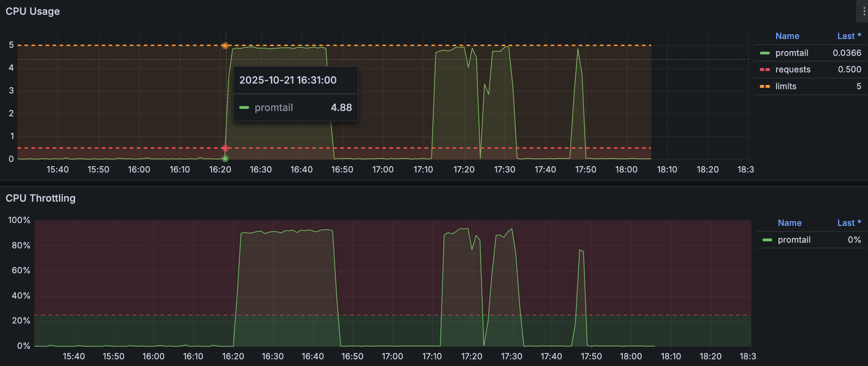The width and height of the screenshot is (868, 366).
Task: Click limits last value 5
Action: [x=859, y=86]
